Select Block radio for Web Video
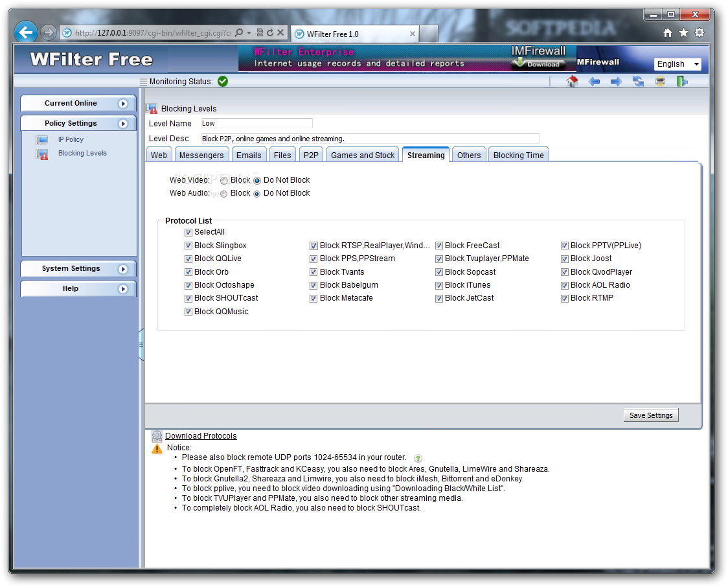Viewport: 728px width, 587px height. (224, 181)
